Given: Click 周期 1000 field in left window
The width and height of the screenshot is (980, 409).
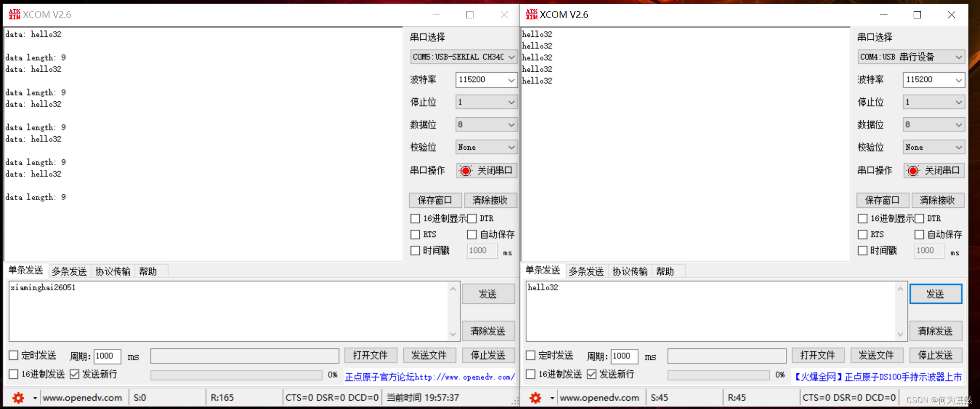Looking at the screenshot, I should [107, 356].
